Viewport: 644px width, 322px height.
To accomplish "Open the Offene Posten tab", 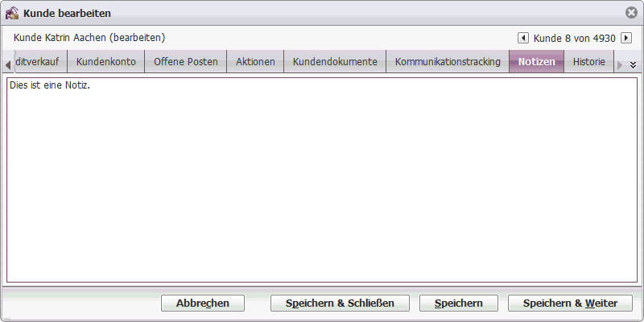I will (186, 62).
